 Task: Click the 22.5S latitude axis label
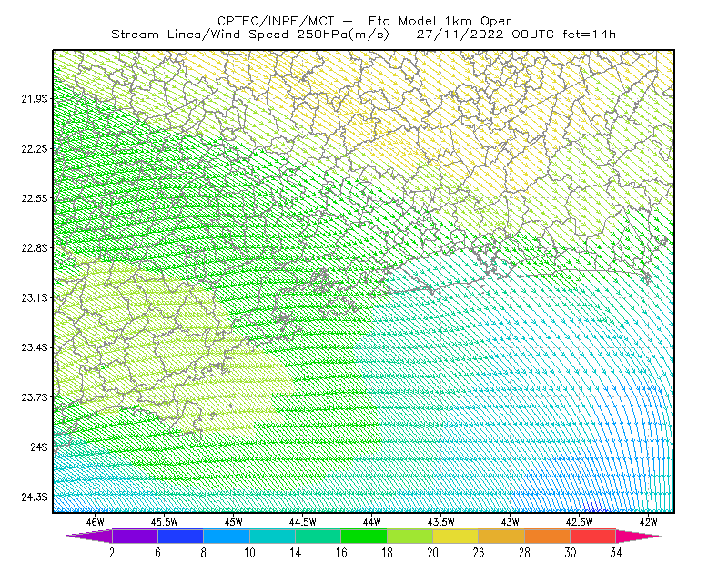tap(35, 198)
